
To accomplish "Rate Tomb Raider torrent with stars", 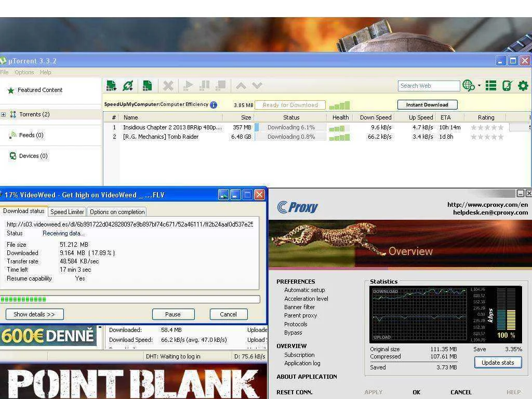I will tap(487, 137).
